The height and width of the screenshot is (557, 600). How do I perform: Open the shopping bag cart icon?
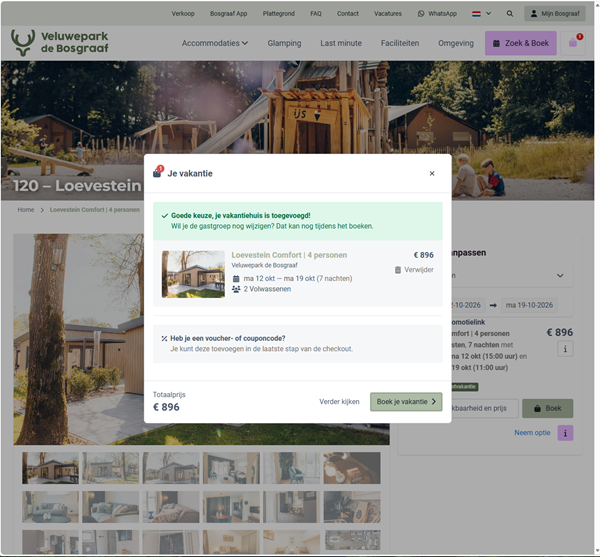tap(573, 43)
